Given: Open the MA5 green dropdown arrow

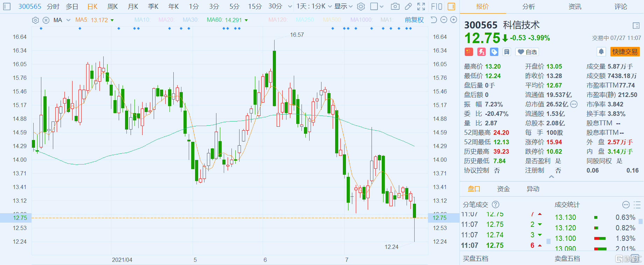Looking at the screenshot, I should click(x=112, y=20).
